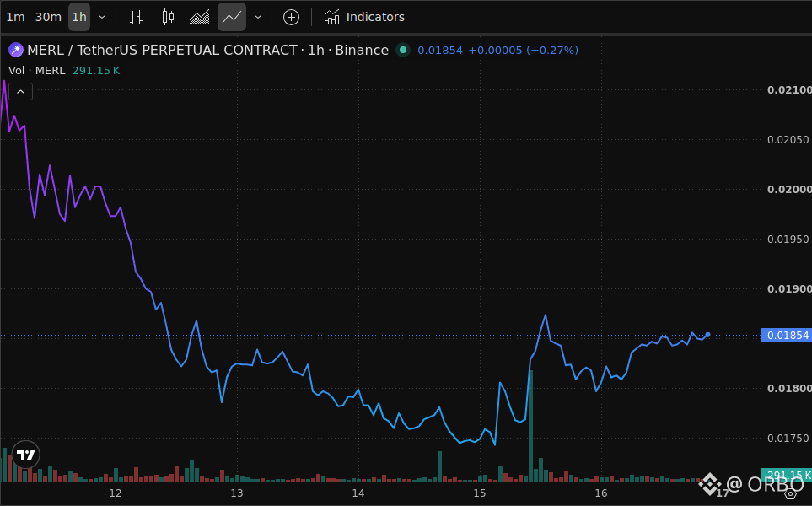The width and height of the screenshot is (812, 506).
Task: Click the 0.01950 price axis label
Action: [x=788, y=239]
